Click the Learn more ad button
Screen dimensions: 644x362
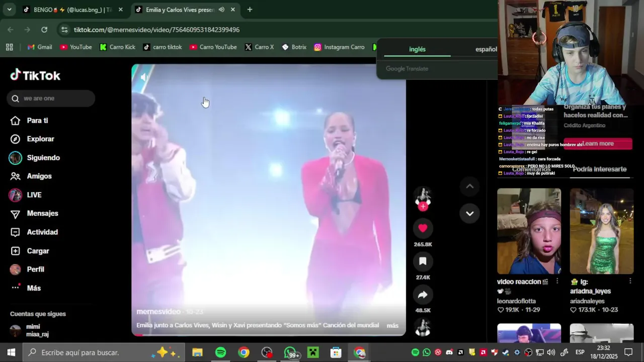(598, 144)
